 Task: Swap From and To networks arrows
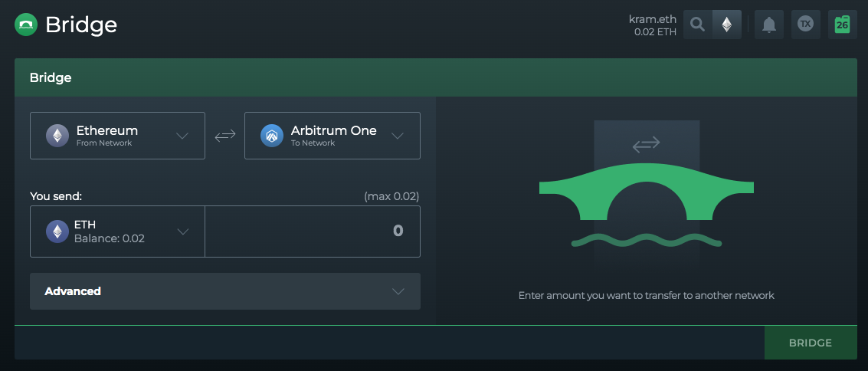[224, 136]
